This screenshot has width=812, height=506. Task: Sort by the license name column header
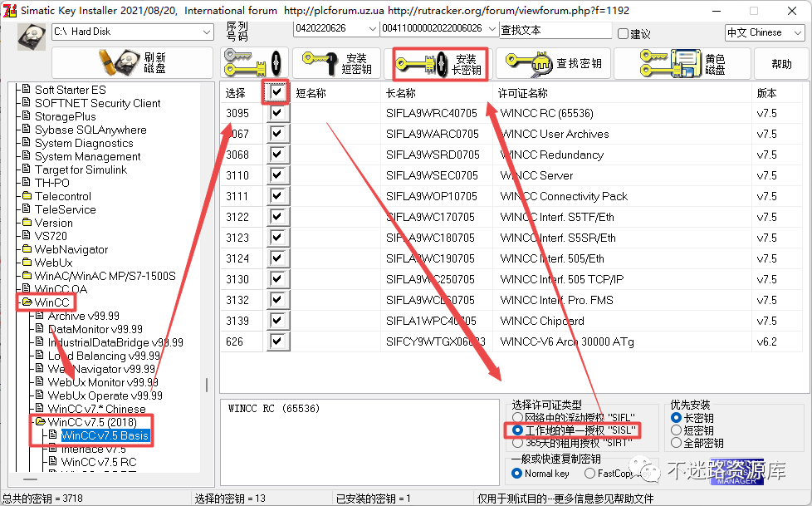tap(623, 93)
